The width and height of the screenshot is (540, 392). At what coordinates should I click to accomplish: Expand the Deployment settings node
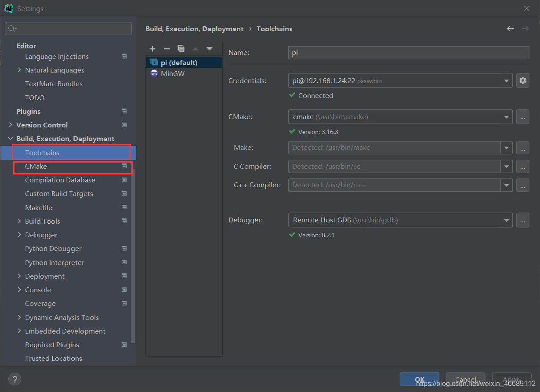tap(19, 276)
